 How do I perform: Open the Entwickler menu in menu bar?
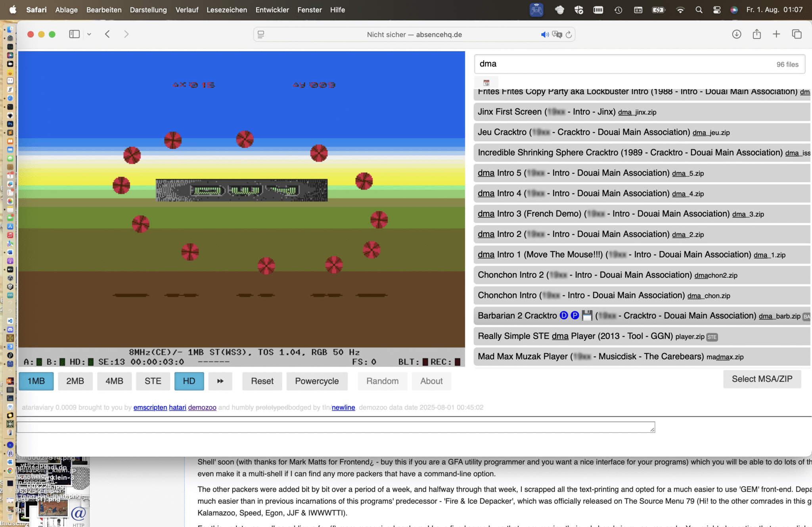[272, 10]
